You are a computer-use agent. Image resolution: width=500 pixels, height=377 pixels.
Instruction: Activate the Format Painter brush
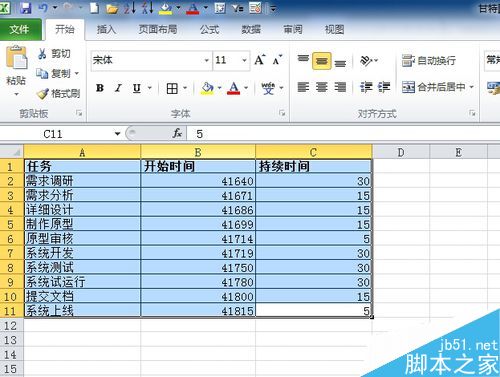point(58,94)
